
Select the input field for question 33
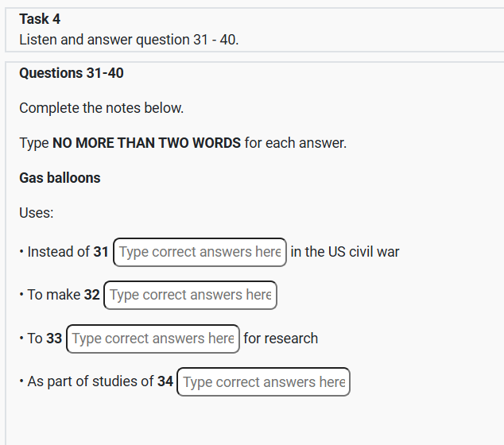pos(153,339)
